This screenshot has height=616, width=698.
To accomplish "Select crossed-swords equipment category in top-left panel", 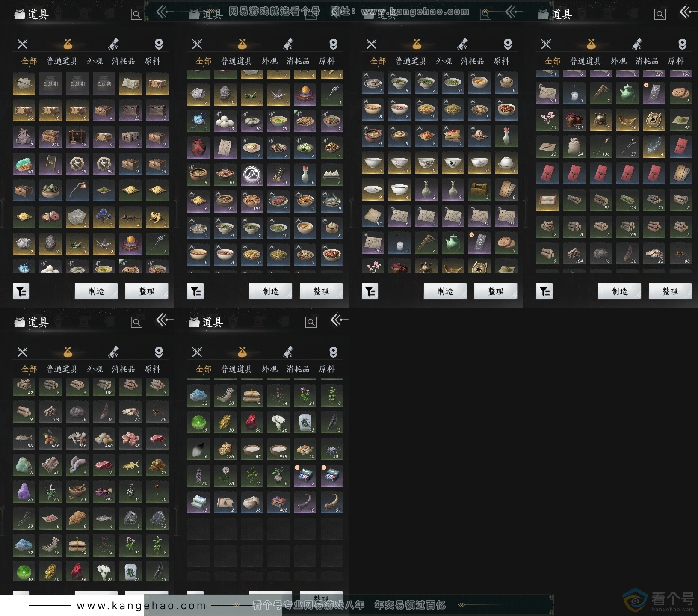I will coord(23,44).
